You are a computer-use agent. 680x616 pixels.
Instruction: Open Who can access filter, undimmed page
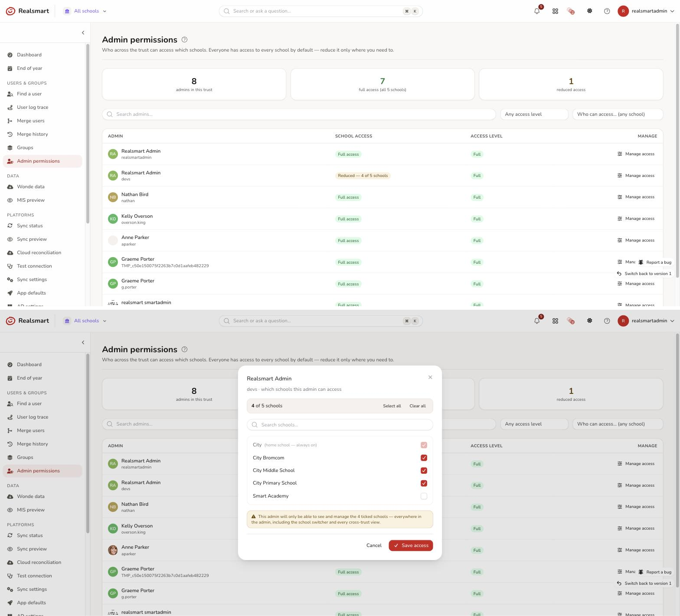tap(618, 115)
